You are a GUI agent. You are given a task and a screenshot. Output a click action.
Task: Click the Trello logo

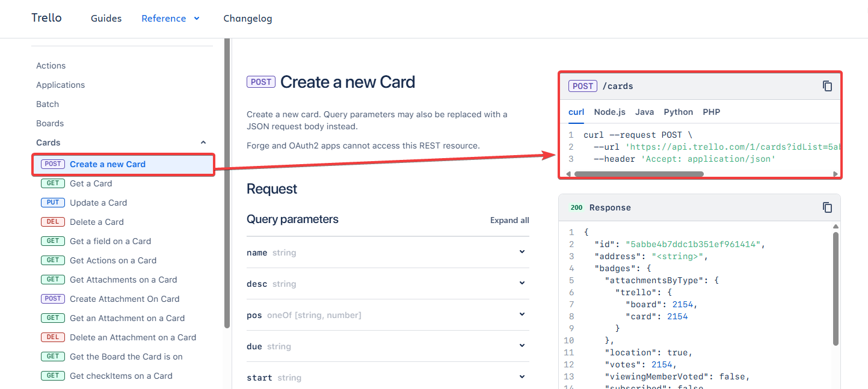click(46, 17)
